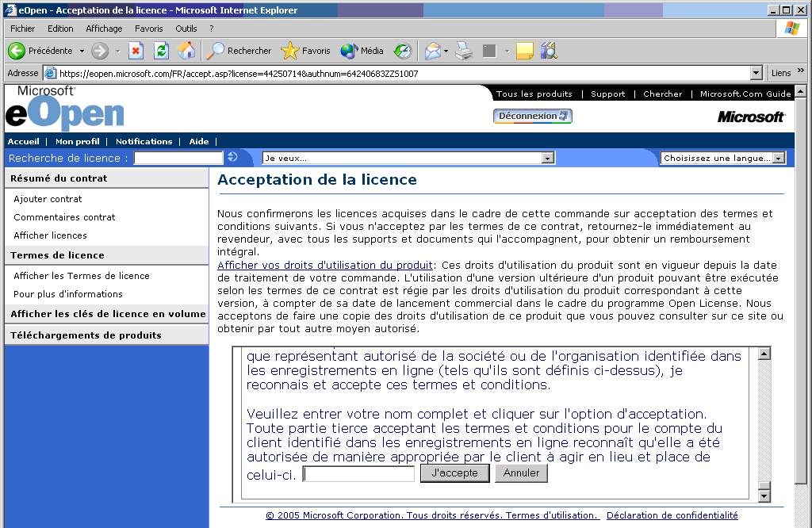812x528 pixels.
Task: Open the Aide navigation link
Action: [199, 141]
